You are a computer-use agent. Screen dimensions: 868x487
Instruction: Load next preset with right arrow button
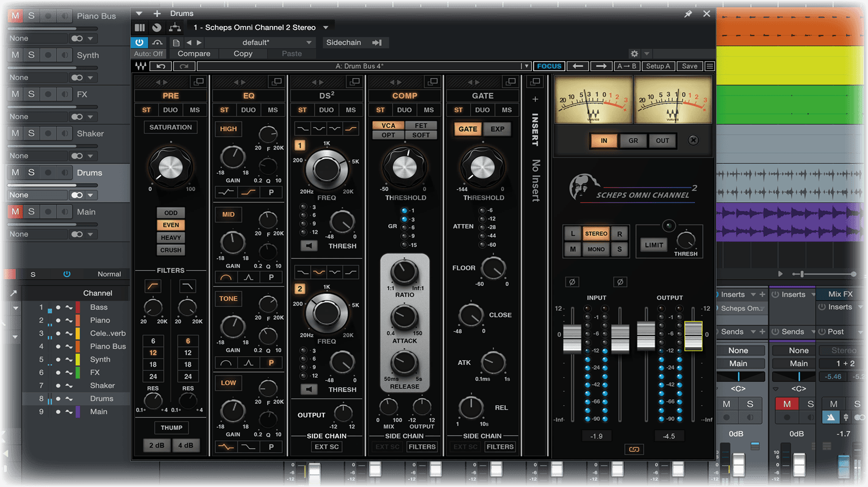pyautogui.click(x=601, y=66)
